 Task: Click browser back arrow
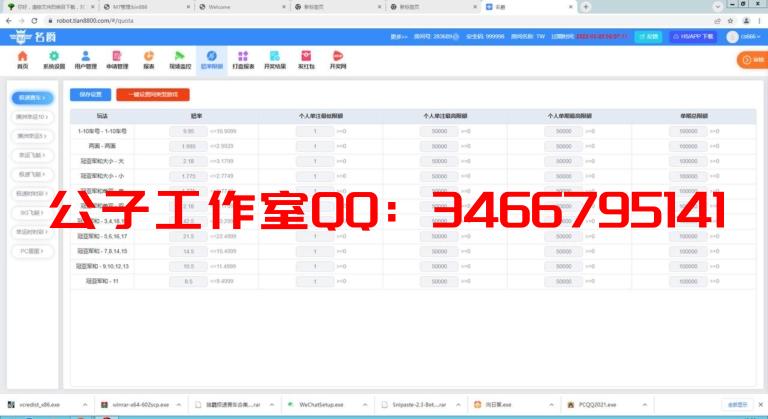(9, 21)
